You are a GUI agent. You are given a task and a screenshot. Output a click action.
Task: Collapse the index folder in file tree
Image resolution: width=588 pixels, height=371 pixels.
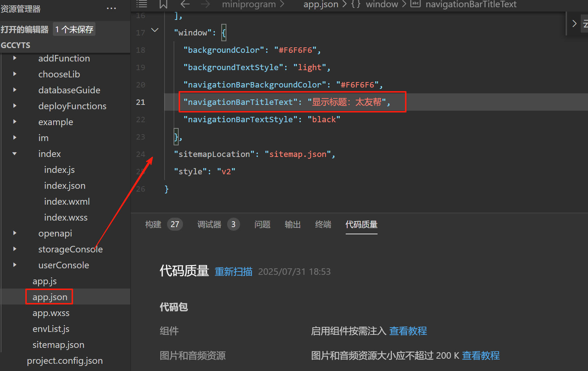tap(15, 154)
